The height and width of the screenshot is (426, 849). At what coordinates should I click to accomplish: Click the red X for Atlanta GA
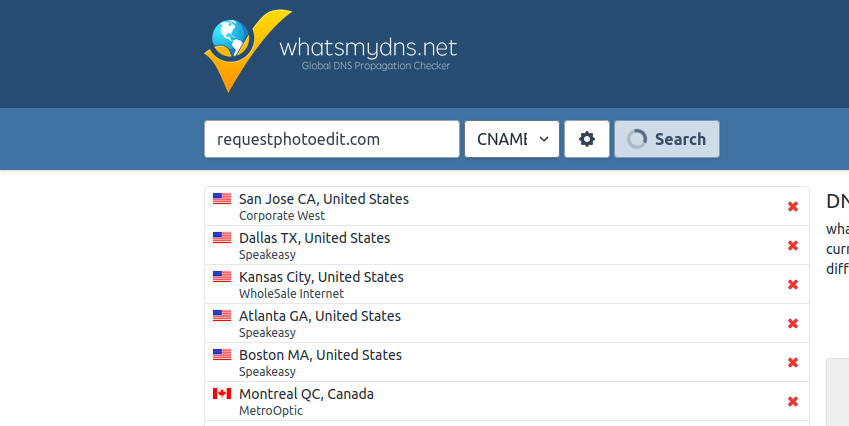click(793, 323)
